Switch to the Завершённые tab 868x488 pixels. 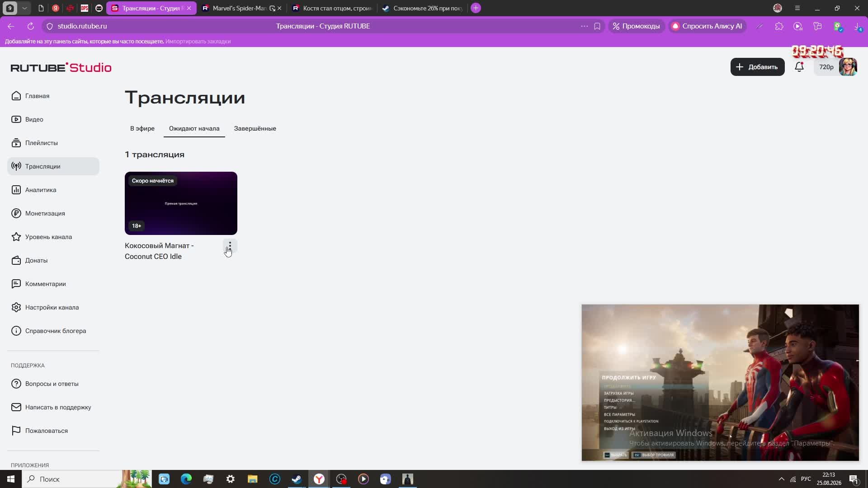255,128
